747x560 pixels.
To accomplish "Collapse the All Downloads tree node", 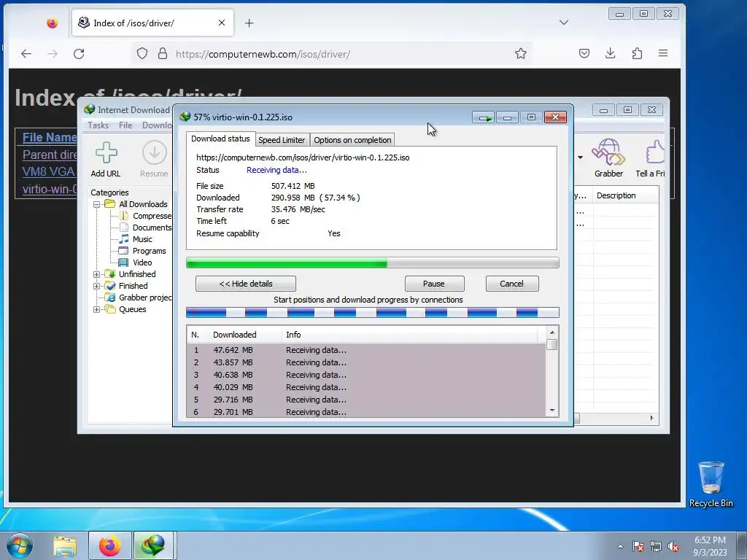I will 97,204.
